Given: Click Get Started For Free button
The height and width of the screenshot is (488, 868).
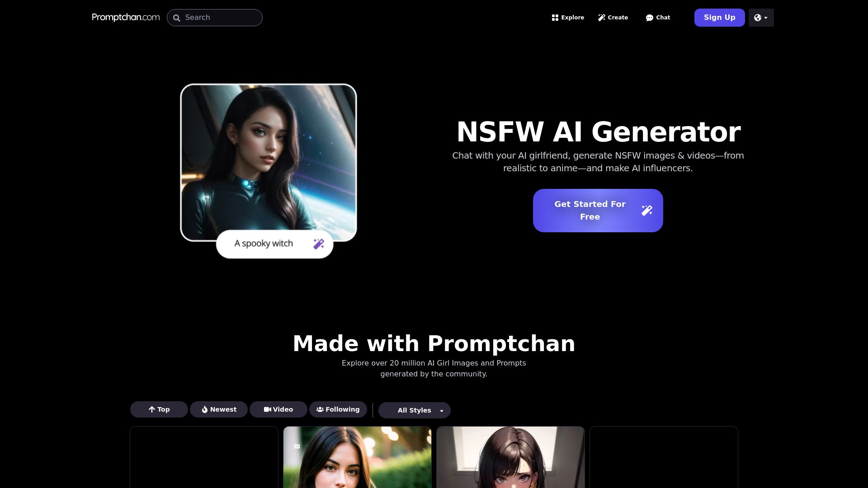Looking at the screenshot, I should click(x=598, y=211).
